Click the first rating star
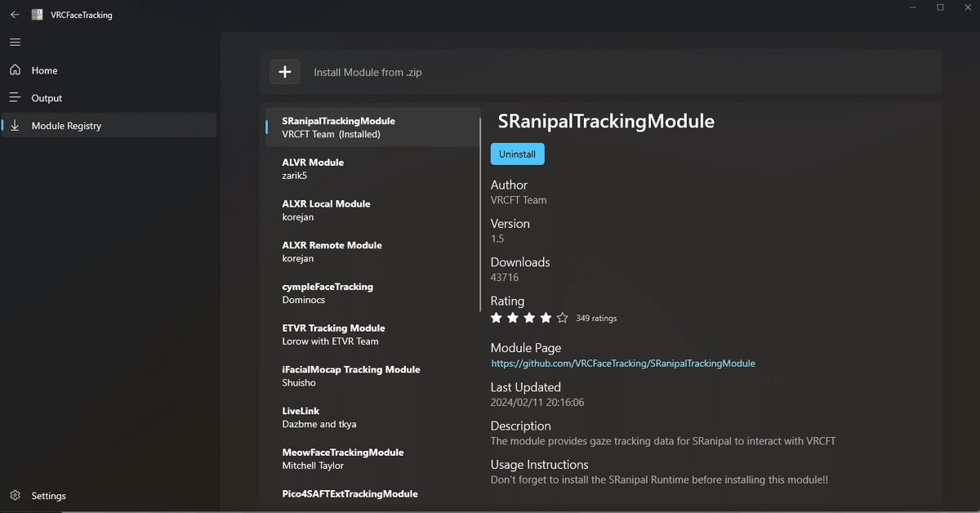 [497, 318]
